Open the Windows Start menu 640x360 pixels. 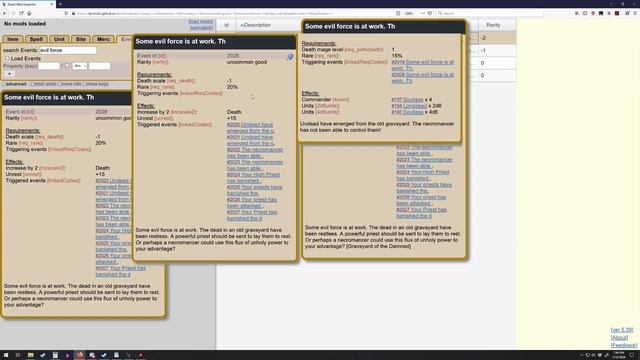point(6,355)
